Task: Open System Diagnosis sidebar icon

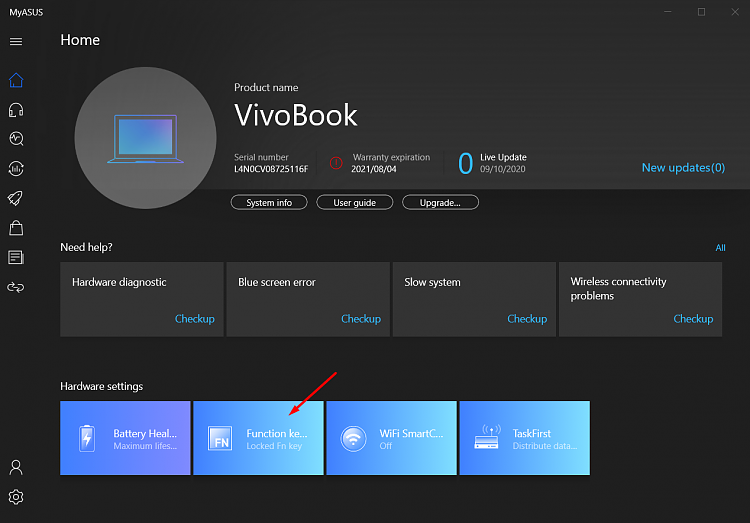Action: 16,139
